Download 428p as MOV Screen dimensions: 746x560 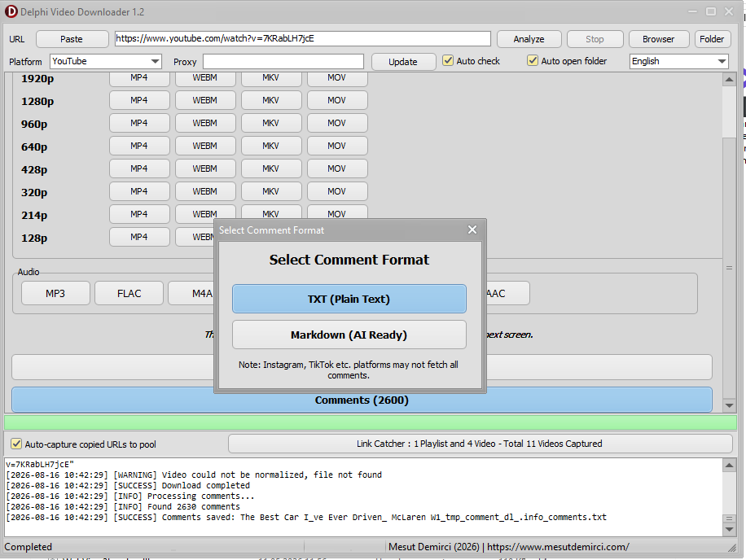337,168
